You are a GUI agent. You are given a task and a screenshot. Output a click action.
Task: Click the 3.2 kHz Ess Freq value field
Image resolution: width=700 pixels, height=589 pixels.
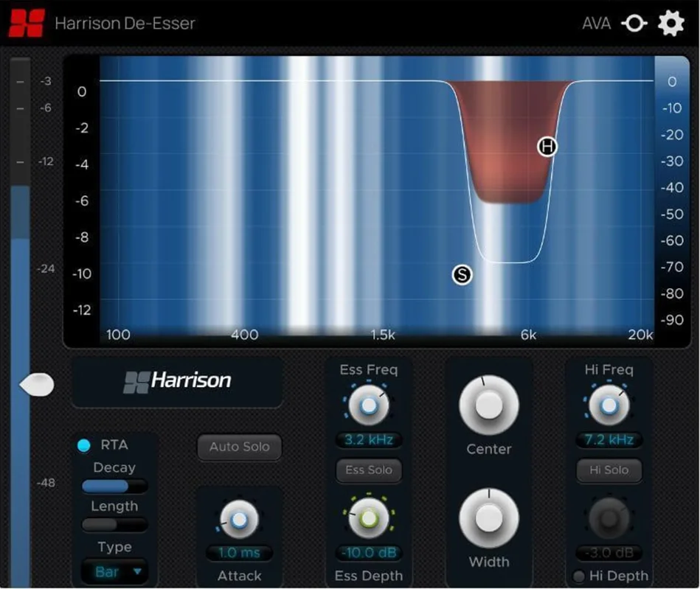(x=369, y=440)
